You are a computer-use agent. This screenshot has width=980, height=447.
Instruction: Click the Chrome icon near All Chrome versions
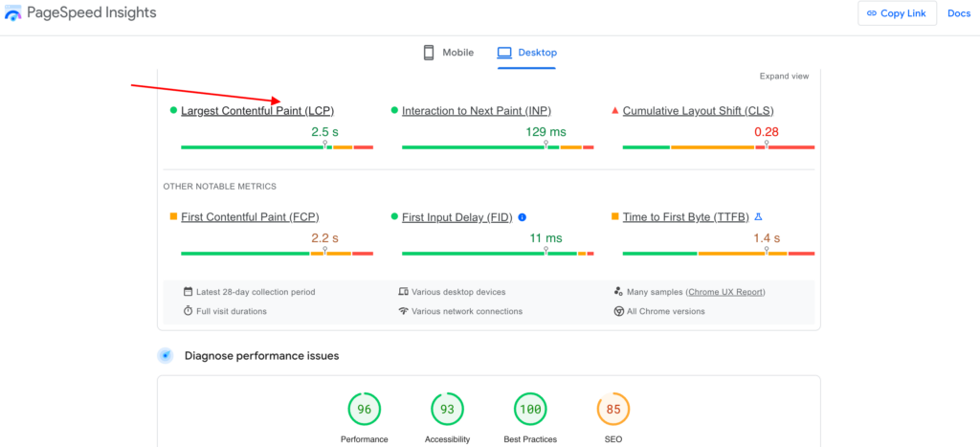click(x=619, y=311)
